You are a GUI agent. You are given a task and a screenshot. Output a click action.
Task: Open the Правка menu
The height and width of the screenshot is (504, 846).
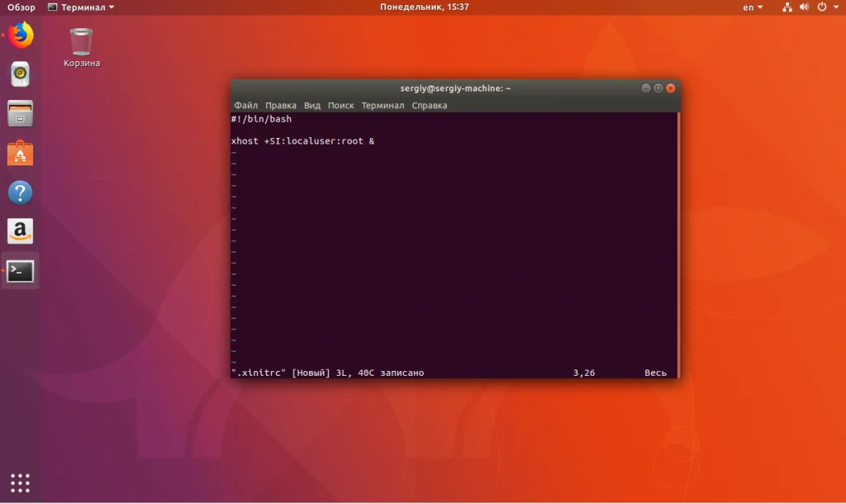point(281,106)
